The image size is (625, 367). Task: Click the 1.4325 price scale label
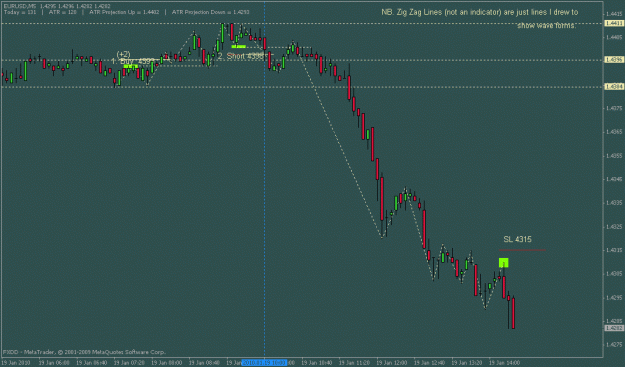614,227
